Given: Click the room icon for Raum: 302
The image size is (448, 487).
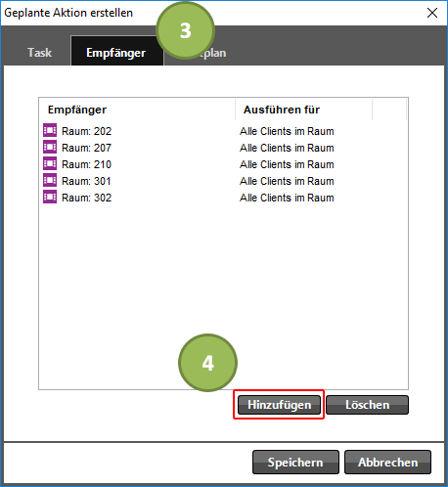Looking at the screenshot, I should 50,197.
